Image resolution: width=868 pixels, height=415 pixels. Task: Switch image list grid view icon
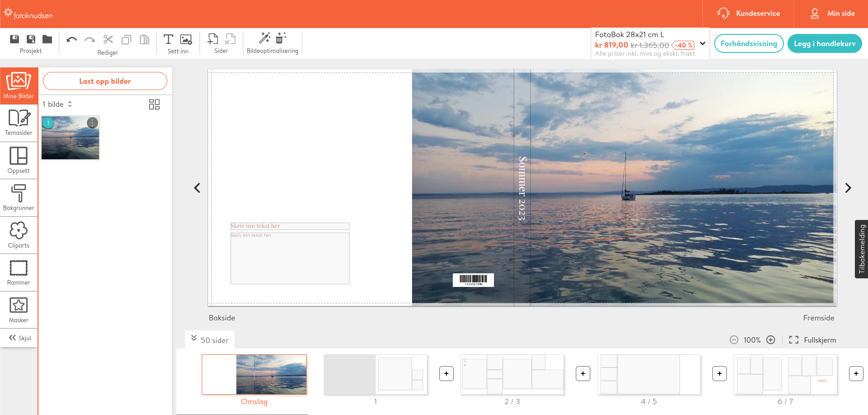pos(154,105)
